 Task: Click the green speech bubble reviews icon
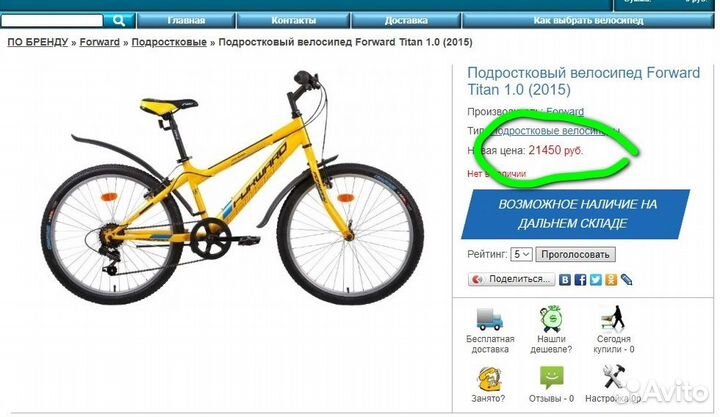coord(551,378)
